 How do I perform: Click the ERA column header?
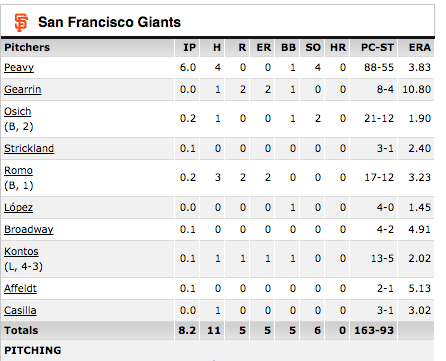pyautogui.click(x=420, y=47)
